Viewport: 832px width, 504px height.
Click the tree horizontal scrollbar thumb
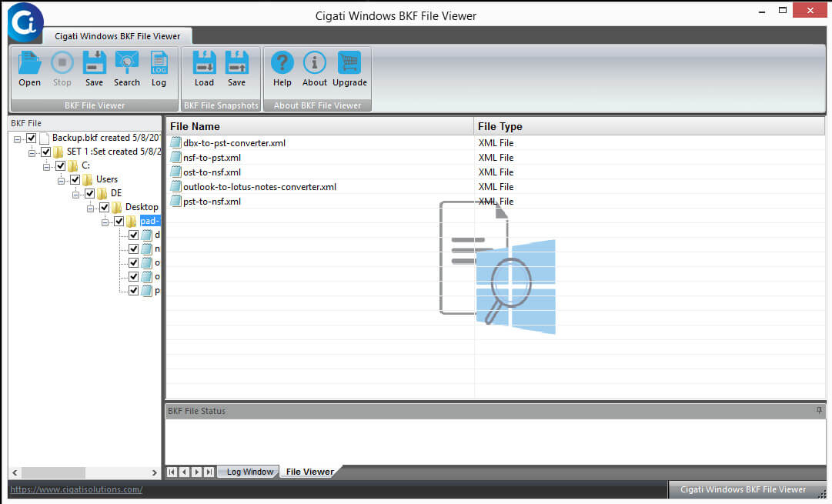coord(53,472)
